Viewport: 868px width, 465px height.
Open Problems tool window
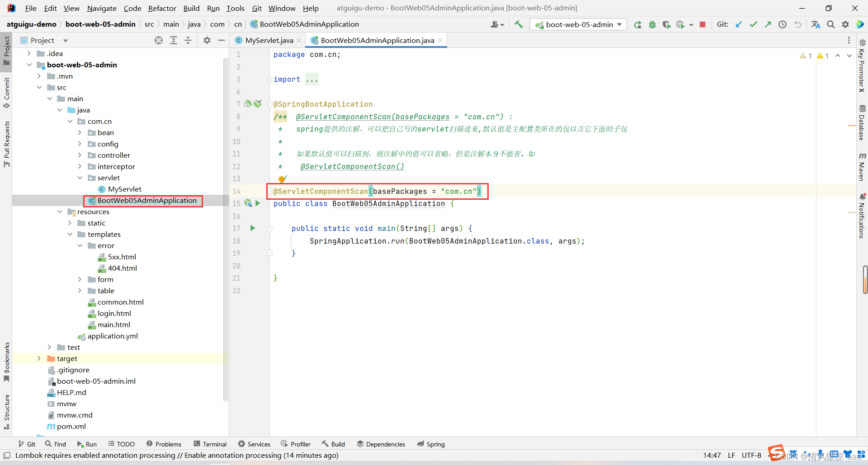click(x=164, y=444)
